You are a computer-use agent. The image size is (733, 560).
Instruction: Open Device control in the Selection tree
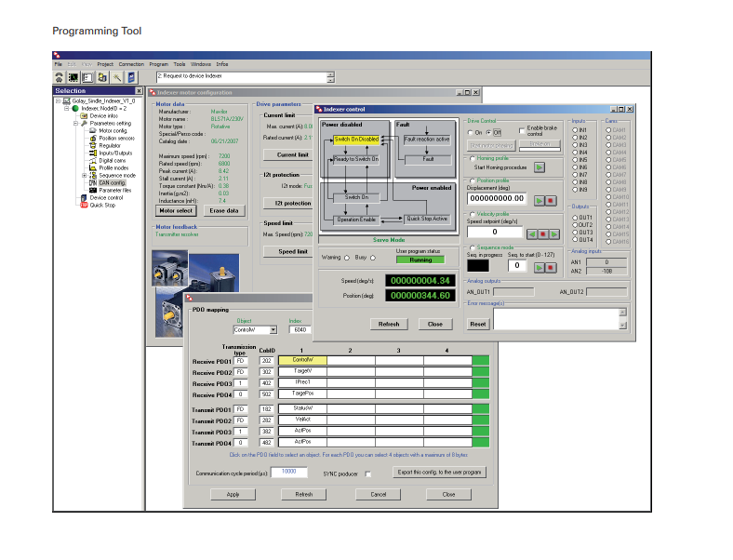point(106,197)
